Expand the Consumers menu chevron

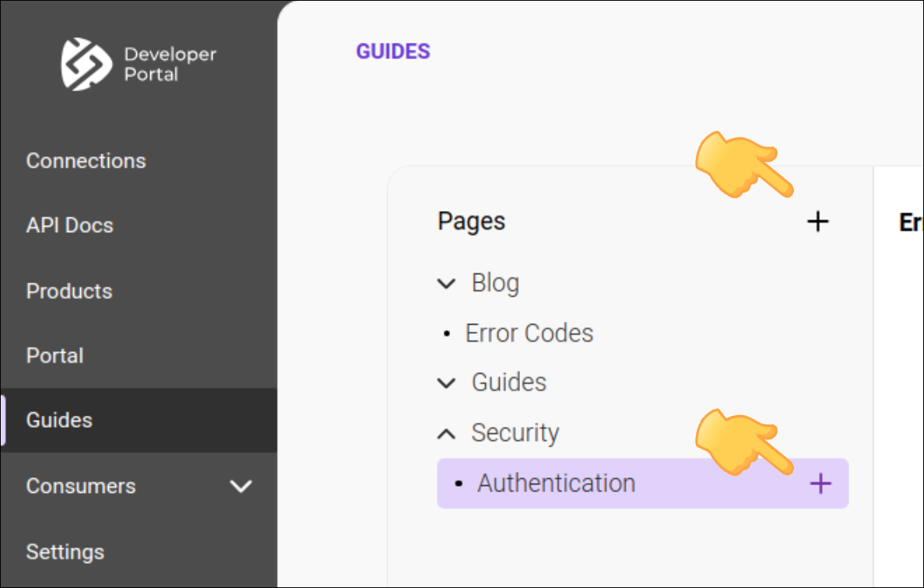click(241, 486)
